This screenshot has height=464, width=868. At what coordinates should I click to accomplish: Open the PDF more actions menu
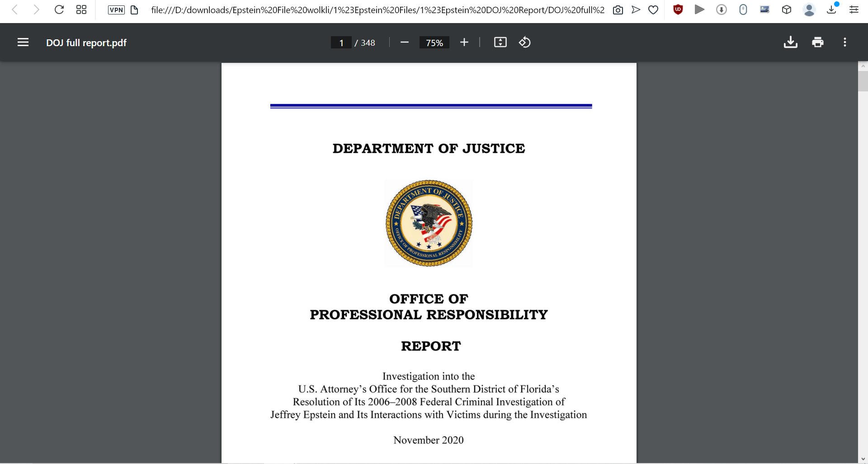[x=845, y=43]
